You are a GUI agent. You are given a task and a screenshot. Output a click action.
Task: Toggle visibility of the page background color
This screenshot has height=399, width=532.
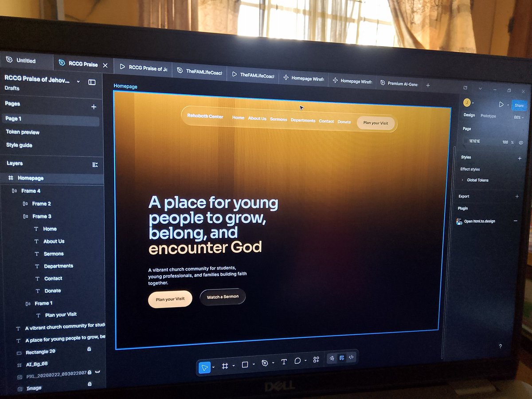point(521,142)
